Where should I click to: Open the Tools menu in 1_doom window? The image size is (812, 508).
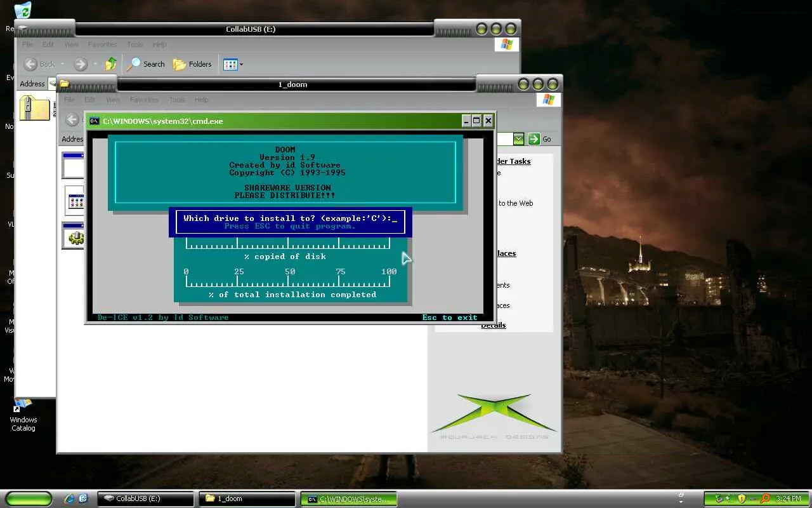click(177, 100)
